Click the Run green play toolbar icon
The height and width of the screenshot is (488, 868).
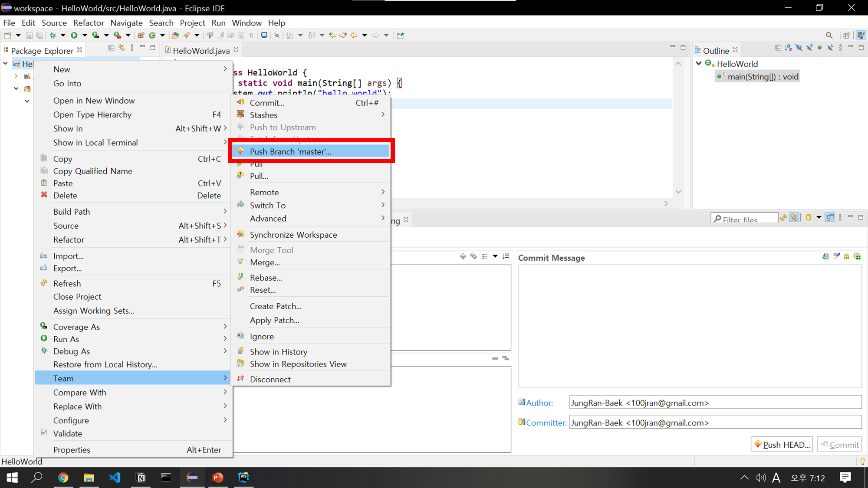tap(74, 35)
